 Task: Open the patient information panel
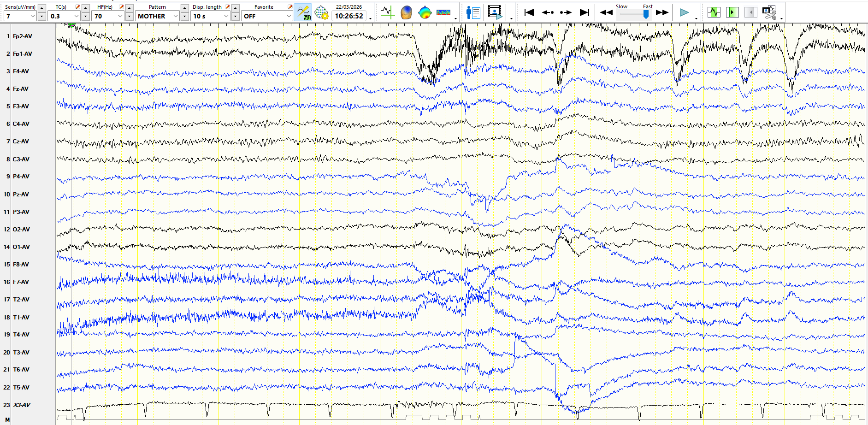(x=473, y=12)
